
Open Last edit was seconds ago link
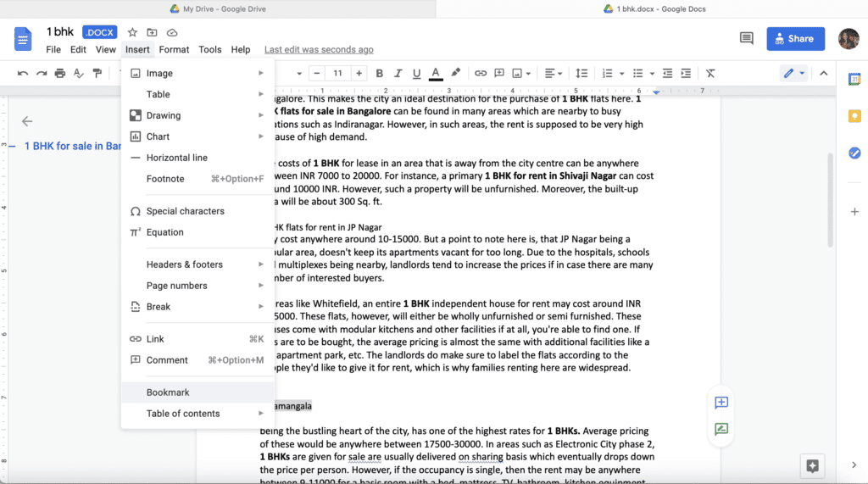[319, 50]
